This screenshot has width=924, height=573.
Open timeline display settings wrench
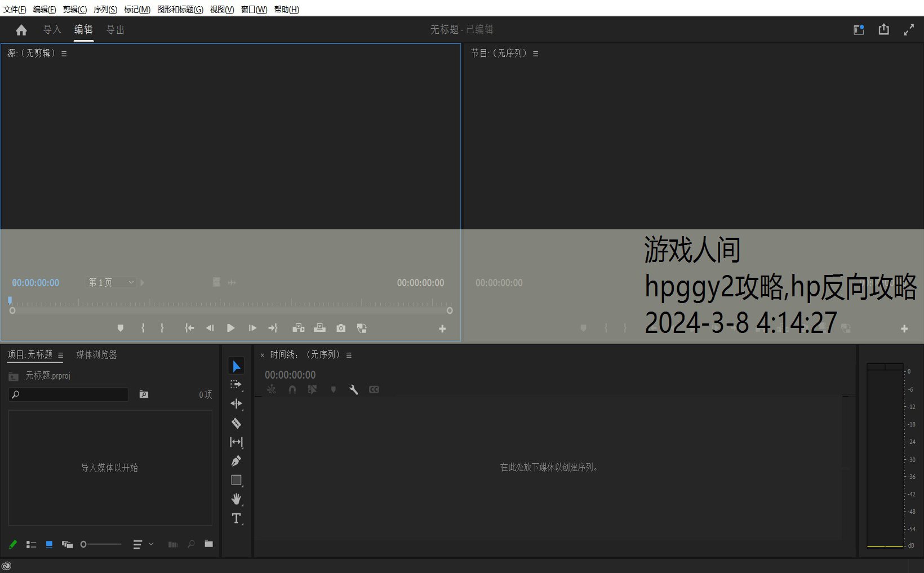click(353, 389)
